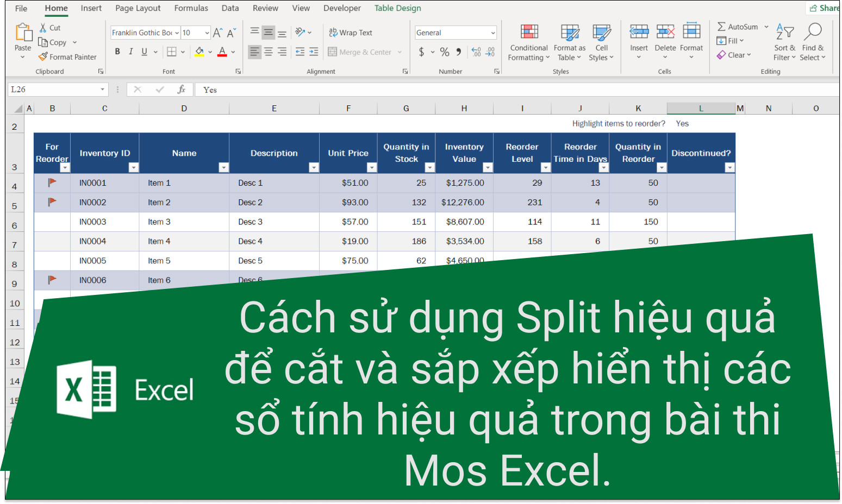Select Format as Table
The width and height of the screenshot is (842, 504).
pyautogui.click(x=569, y=43)
